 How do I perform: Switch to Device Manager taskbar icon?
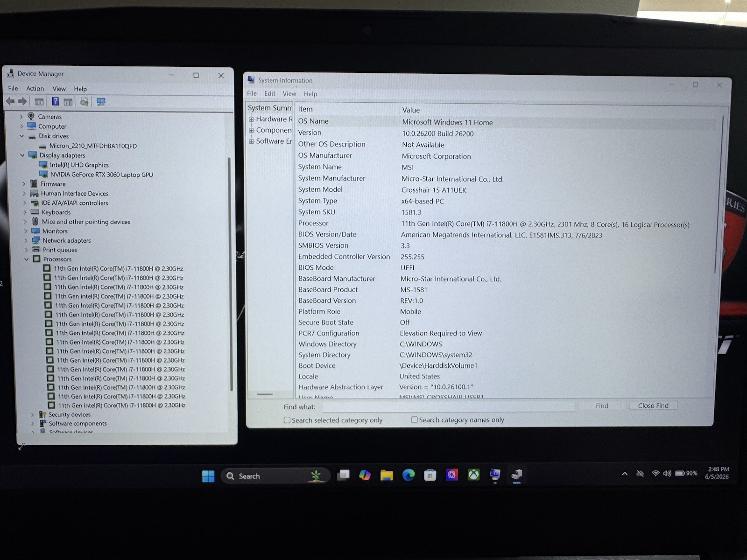coord(516,475)
